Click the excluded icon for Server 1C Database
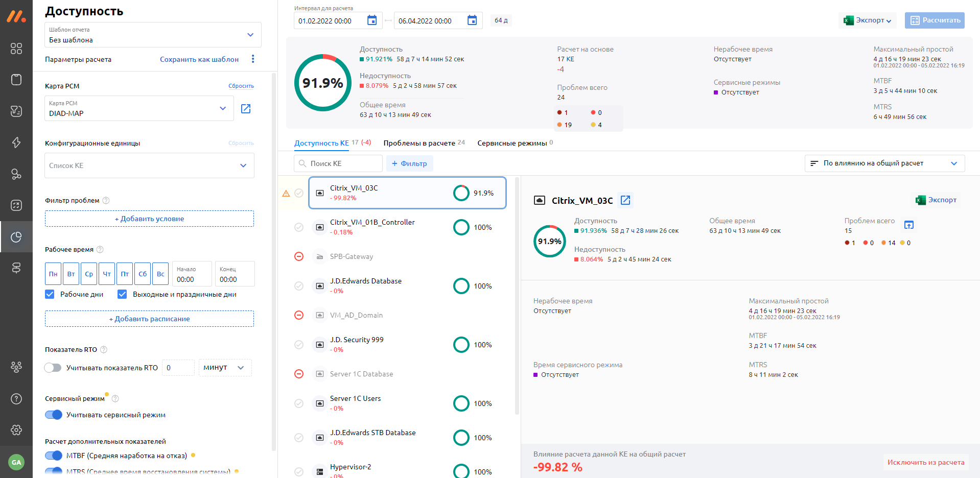 click(x=299, y=374)
